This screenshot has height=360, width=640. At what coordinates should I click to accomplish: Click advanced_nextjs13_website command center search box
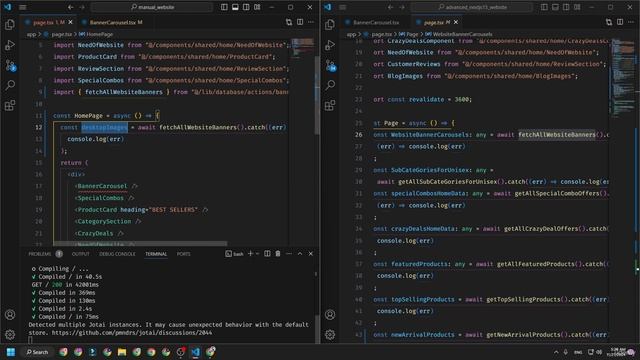[x=472, y=7]
